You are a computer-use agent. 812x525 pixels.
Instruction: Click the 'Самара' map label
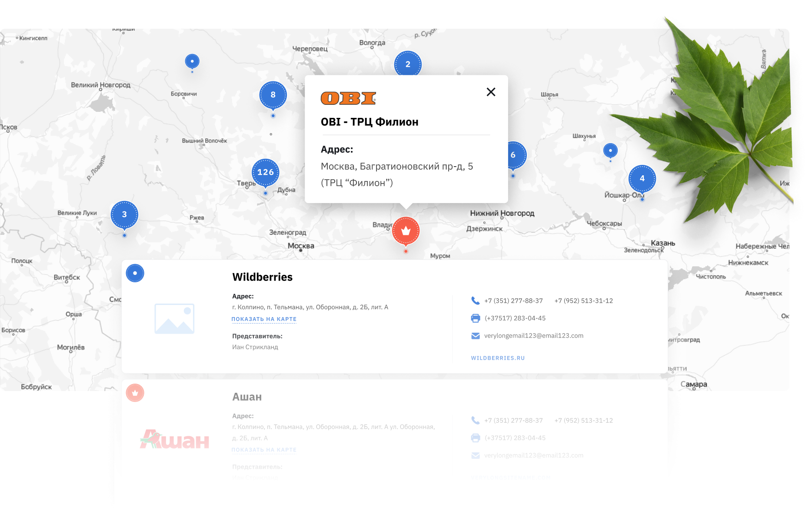pos(694,384)
